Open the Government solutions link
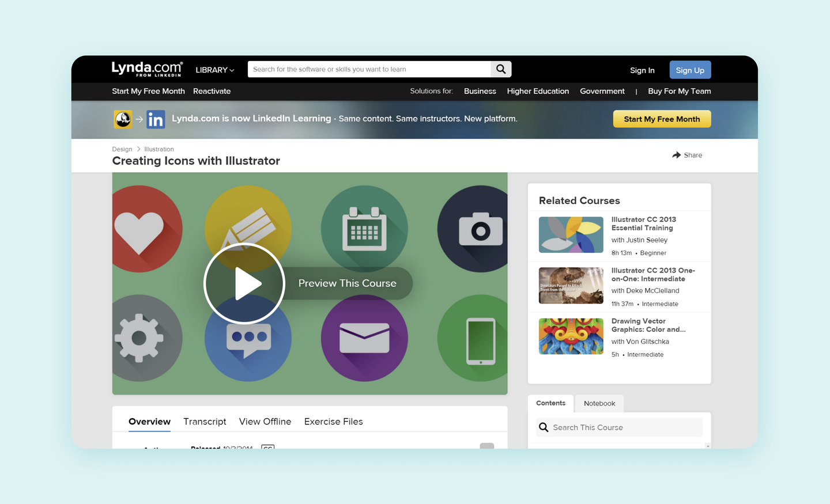Image resolution: width=830 pixels, height=504 pixels. (602, 91)
